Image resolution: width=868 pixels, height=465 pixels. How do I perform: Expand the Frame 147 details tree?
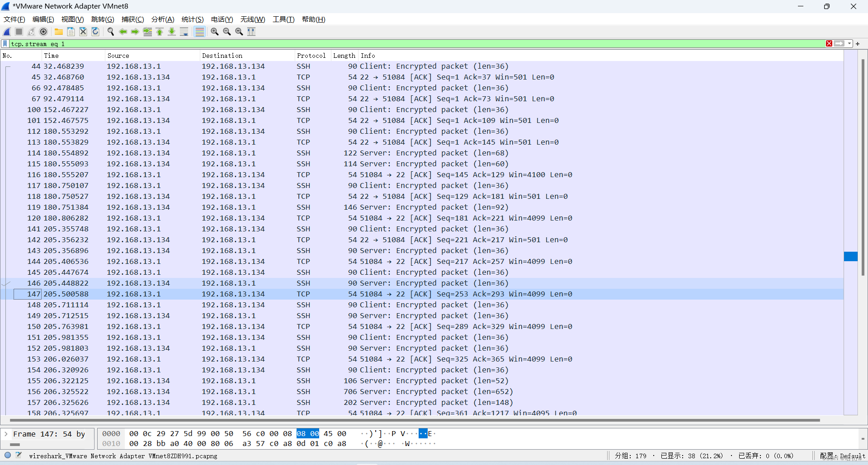(6, 434)
